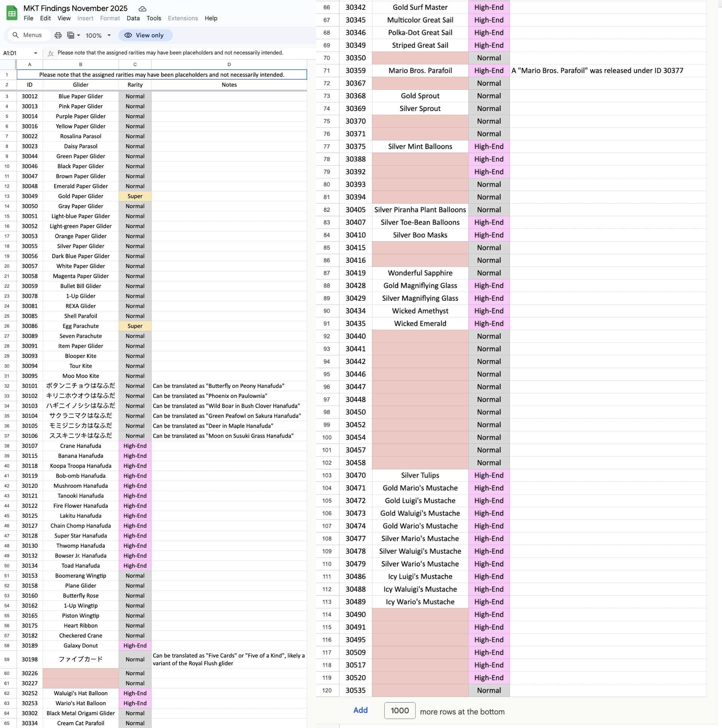Select the Silver Tulips cell
The image size is (722, 728).
[420, 475]
